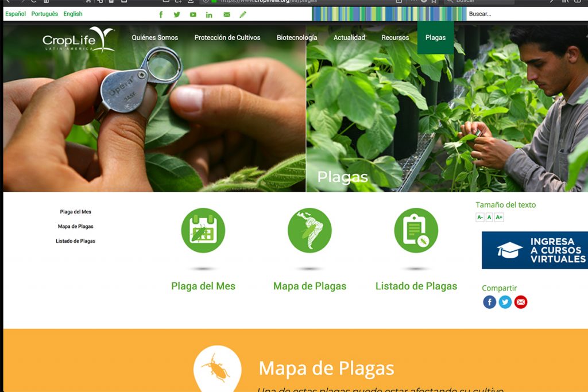Open the Ingresa a Cursos Virtuales banner
Image resolution: width=588 pixels, height=392 pixels.
535,250
